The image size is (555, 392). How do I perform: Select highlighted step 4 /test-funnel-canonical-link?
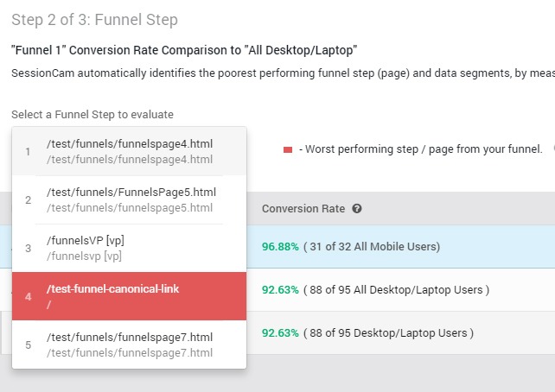(x=129, y=296)
